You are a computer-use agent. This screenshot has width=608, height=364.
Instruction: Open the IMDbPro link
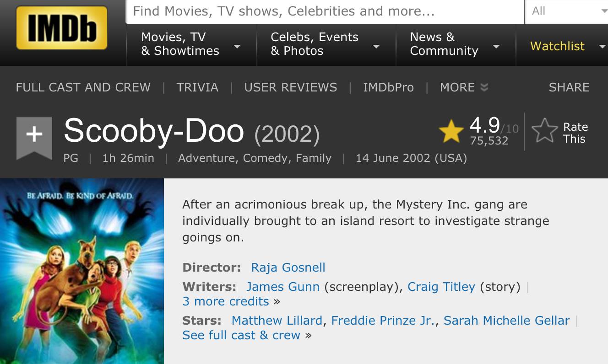[x=388, y=87]
